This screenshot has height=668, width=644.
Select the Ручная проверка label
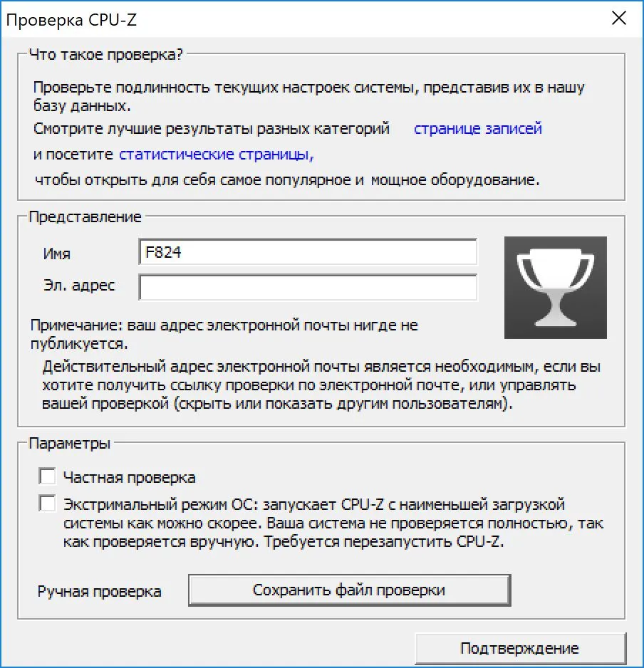coord(99,591)
